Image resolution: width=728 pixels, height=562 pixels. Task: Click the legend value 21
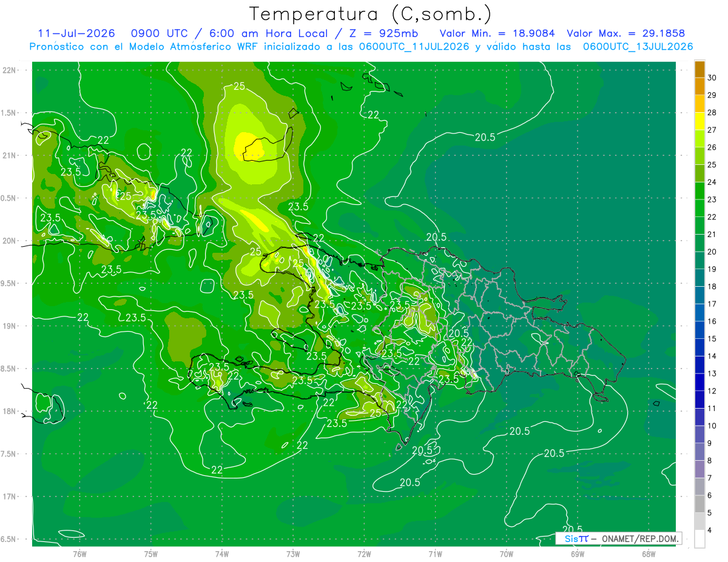click(712, 235)
